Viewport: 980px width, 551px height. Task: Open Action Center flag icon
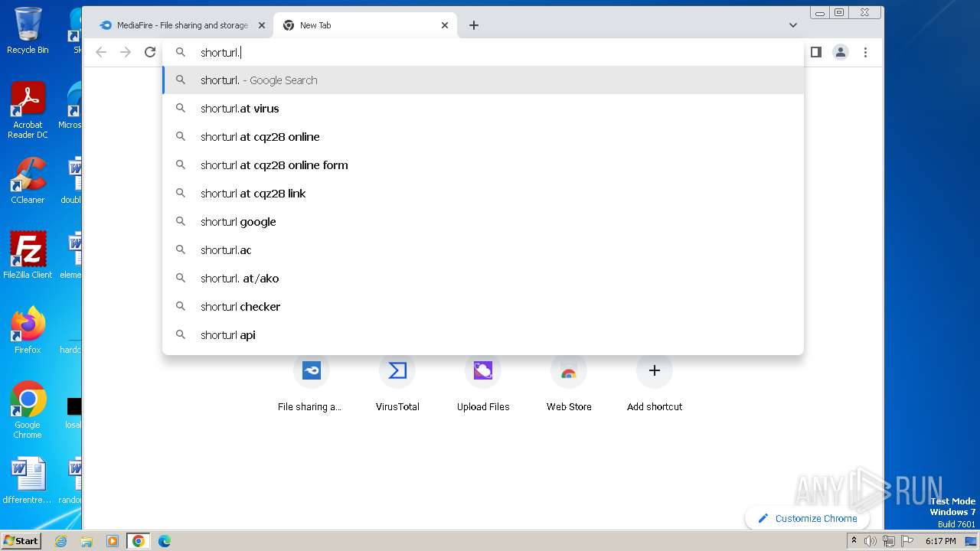(x=906, y=541)
